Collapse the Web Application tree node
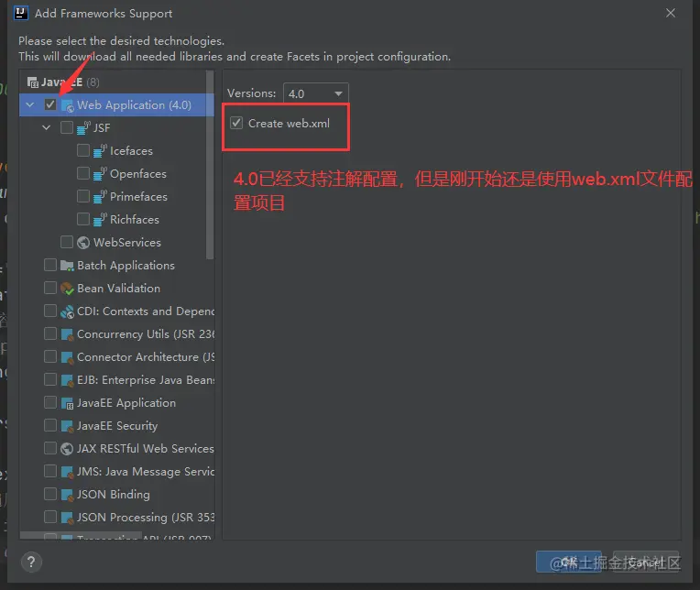Image resolution: width=700 pixels, height=590 pixels. (x=30, y=104)
